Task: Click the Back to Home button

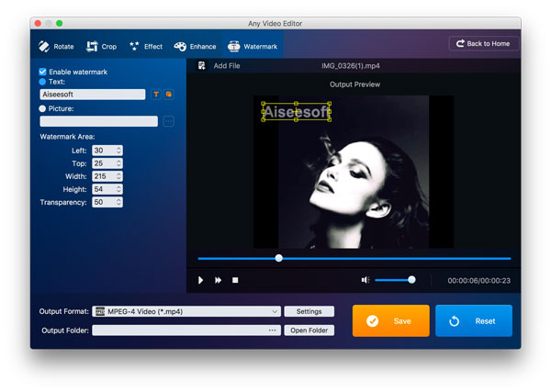Action: pyautogui.click(x=484, y=43)
